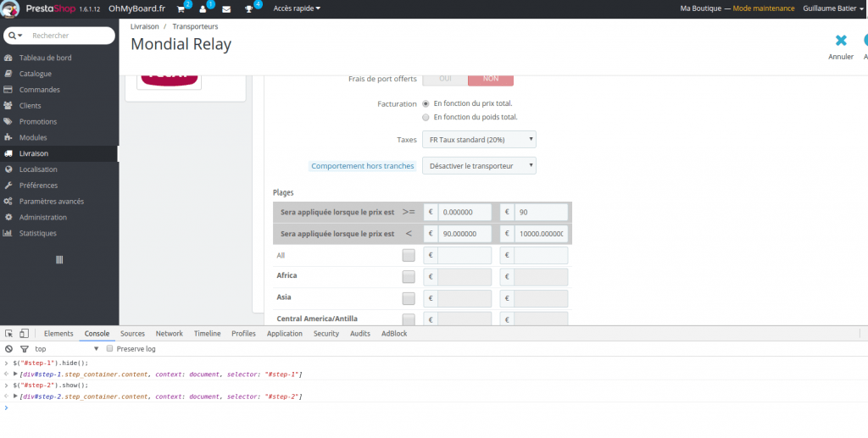Click the console filter funnel icon
Screen dimensions: 868x438
point(24,349)
